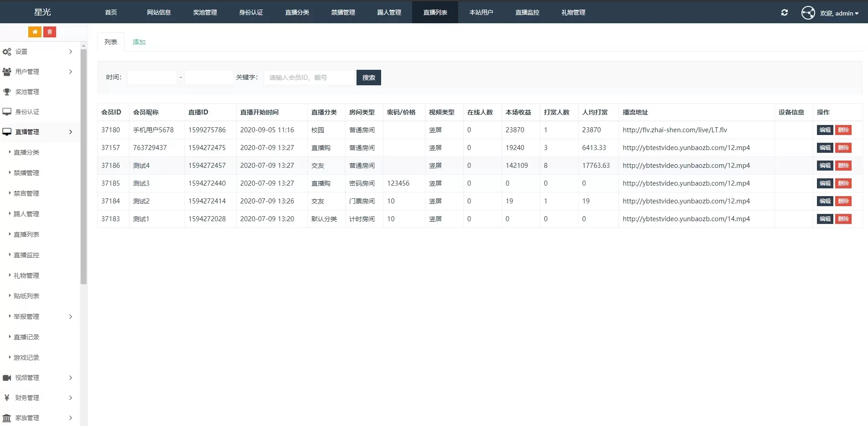
Task: Click the admin avatar icon top right
Action: (807, 13)
